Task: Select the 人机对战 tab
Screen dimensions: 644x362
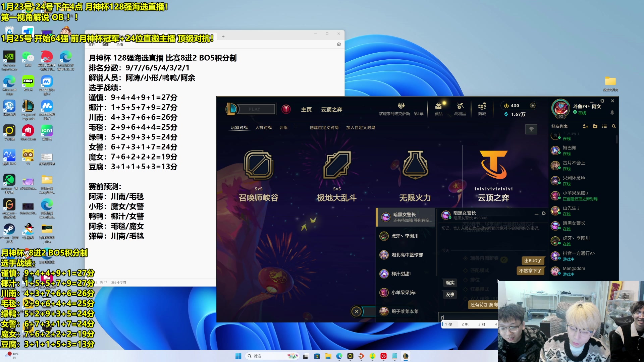Action: point(263,128)
